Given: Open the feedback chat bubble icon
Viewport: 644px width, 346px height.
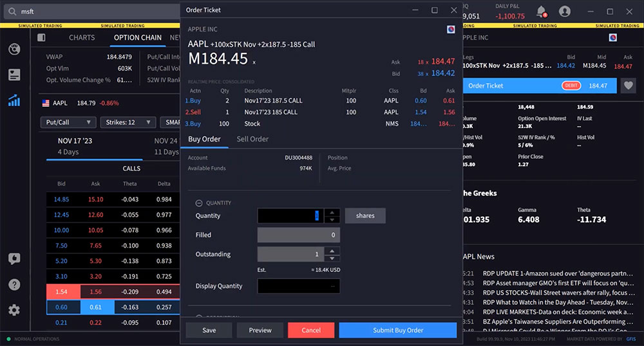Looking at the screenshot, I should [14, 259].
